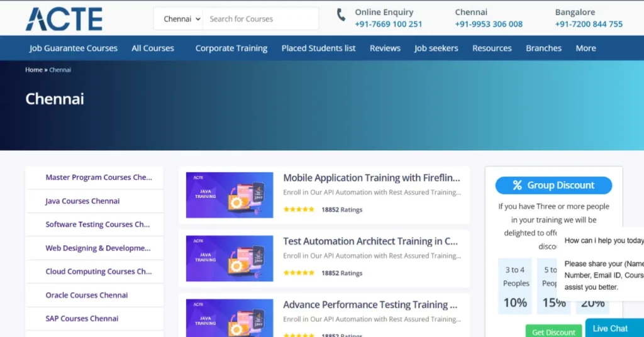Click in the Search for Courses field

pos(260,19)
